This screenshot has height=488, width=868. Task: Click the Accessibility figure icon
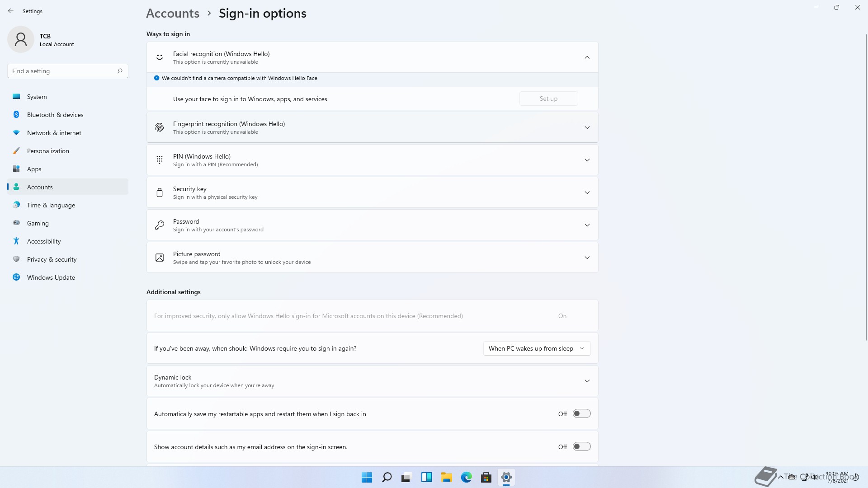[x=16, y=241]
